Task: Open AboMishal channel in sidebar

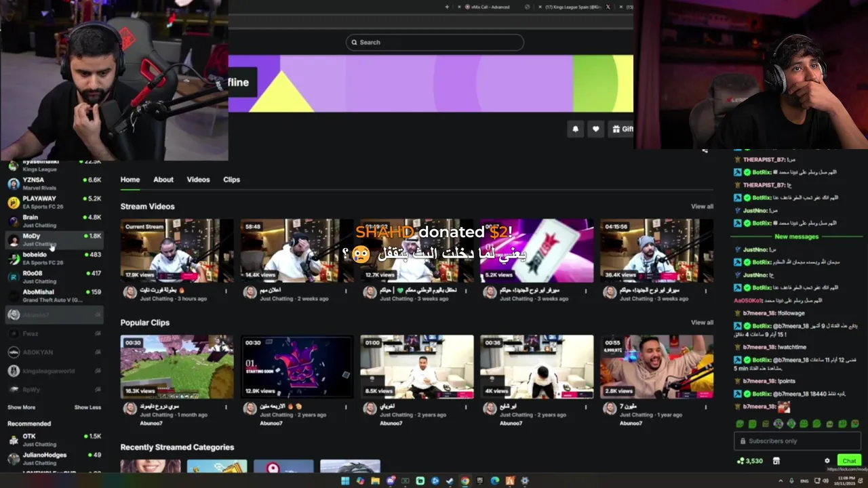Action: pyautogui.click(x=54, y=296)
